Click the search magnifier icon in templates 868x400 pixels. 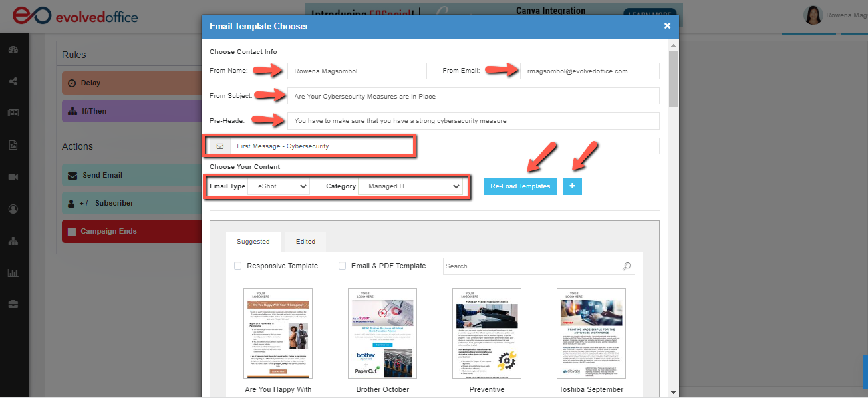coord(627,266)
